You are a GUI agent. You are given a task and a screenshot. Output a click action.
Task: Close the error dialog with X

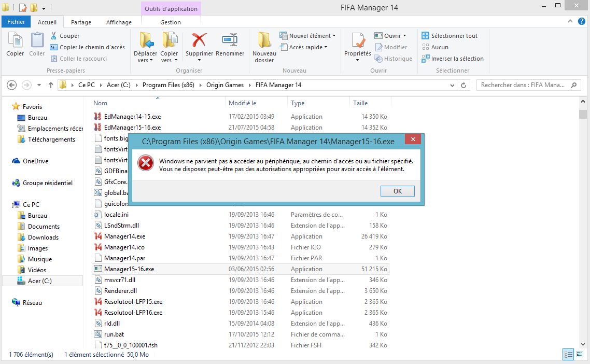pos(413,139)
